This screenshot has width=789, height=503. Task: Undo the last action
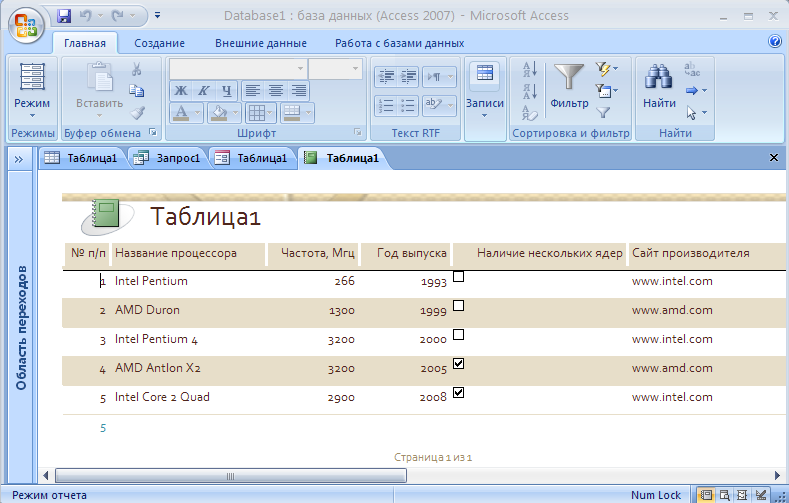(x=85, y=16)
